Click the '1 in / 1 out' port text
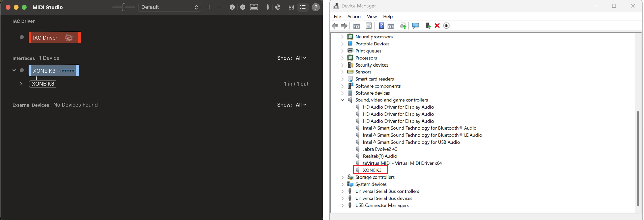The image size is (644, 220). (296, 84)
